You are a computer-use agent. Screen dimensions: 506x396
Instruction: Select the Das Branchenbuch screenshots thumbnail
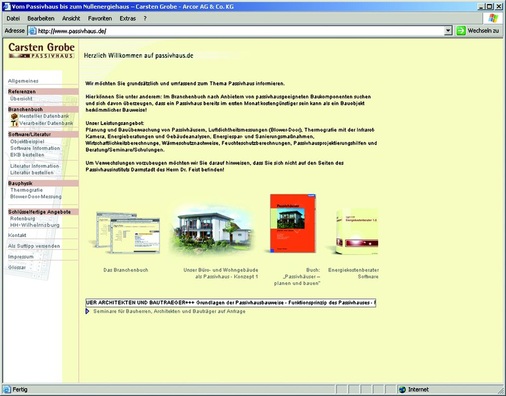click(x=125, y=233)
